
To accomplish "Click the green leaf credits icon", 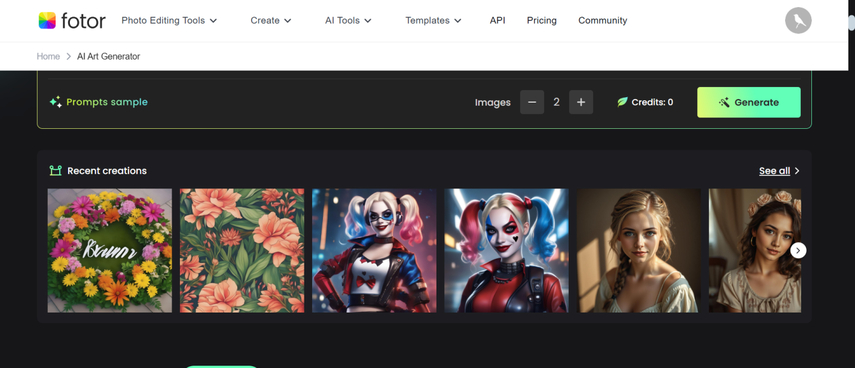I will 622,102.
